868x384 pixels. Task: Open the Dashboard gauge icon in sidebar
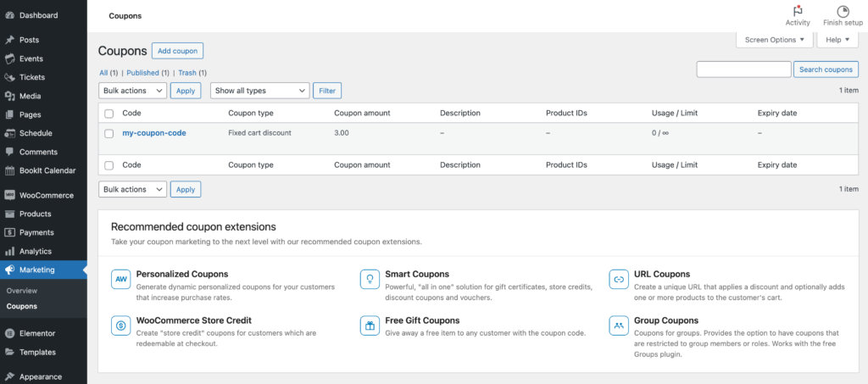(x=9, y=15)
